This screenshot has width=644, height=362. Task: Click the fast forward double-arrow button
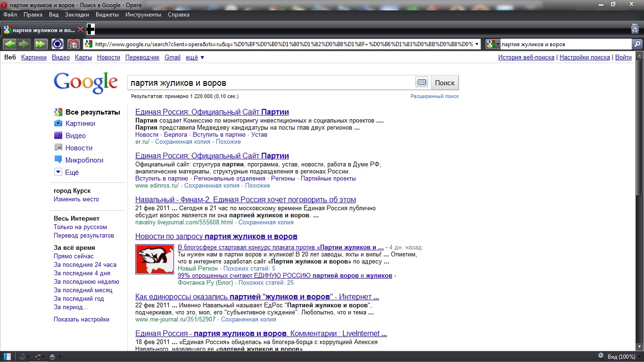click(41, 44)
